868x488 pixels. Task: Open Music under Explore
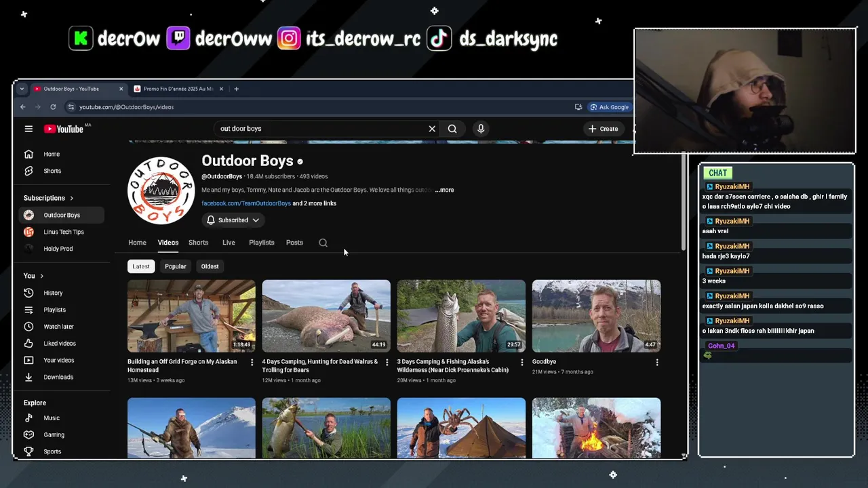click(61, 418)
